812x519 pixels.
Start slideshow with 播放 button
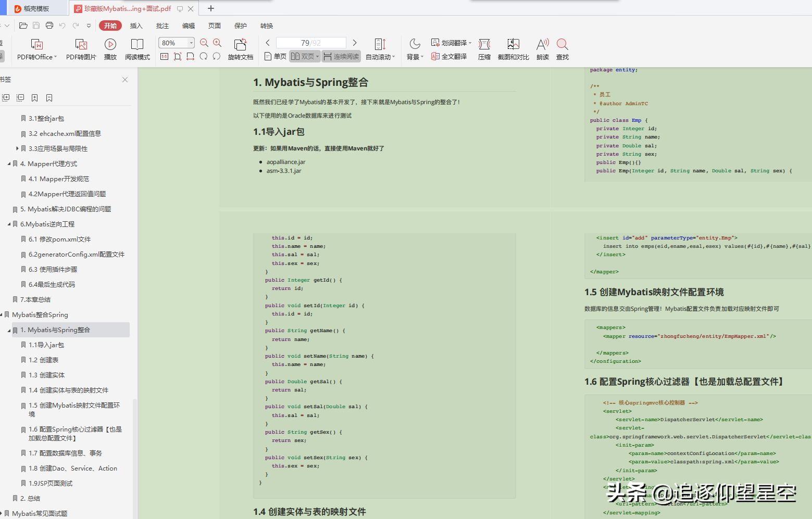(x=110, y=49)
